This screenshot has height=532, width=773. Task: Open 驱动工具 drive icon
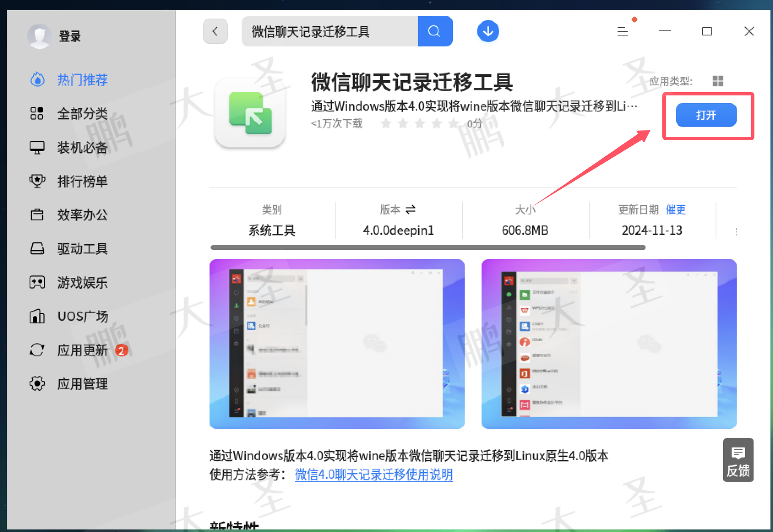pos(37,248)
